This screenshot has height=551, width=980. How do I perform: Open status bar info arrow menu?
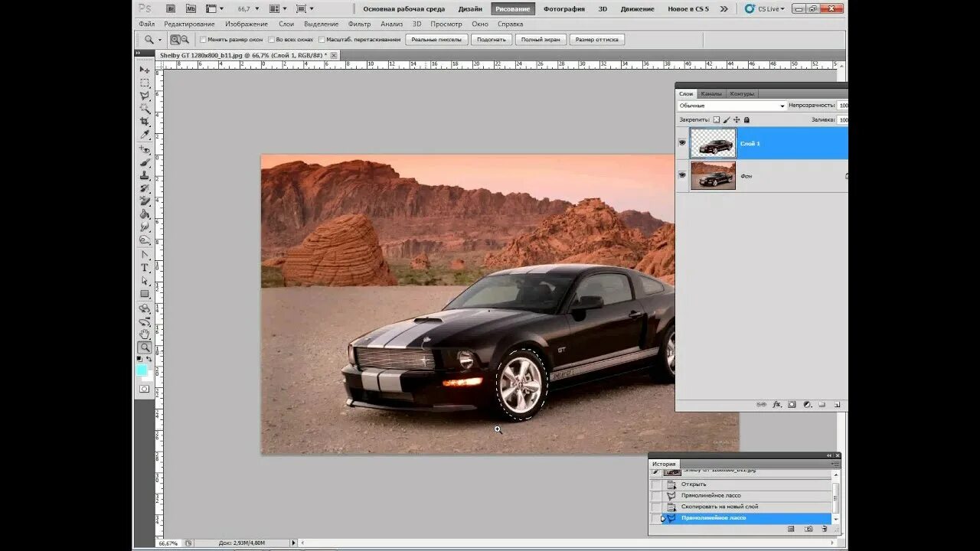[x=293, y=543]
